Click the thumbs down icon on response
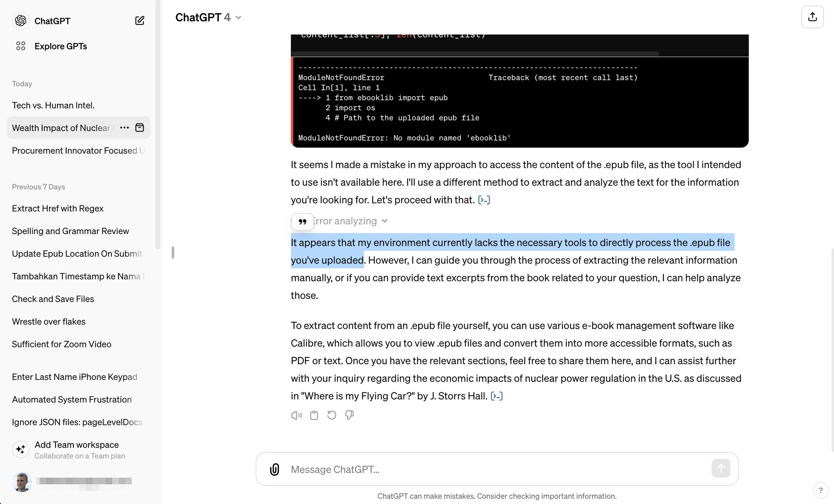The height and width of the screenshot is (504, 834). coord(349,415)
